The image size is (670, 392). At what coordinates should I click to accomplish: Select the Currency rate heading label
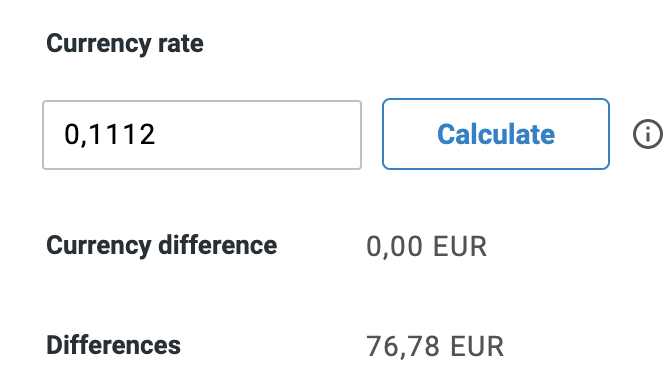tap(125, 44)
